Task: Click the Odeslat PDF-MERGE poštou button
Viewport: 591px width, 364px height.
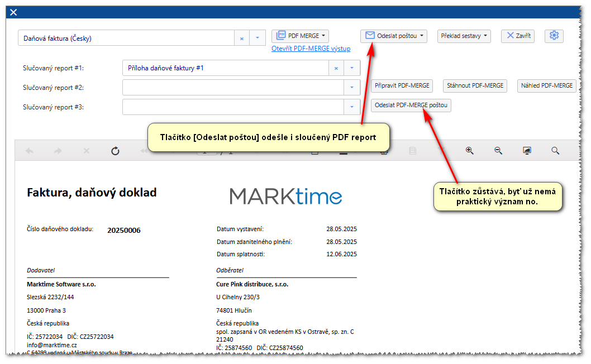Action: click(411, 105)
